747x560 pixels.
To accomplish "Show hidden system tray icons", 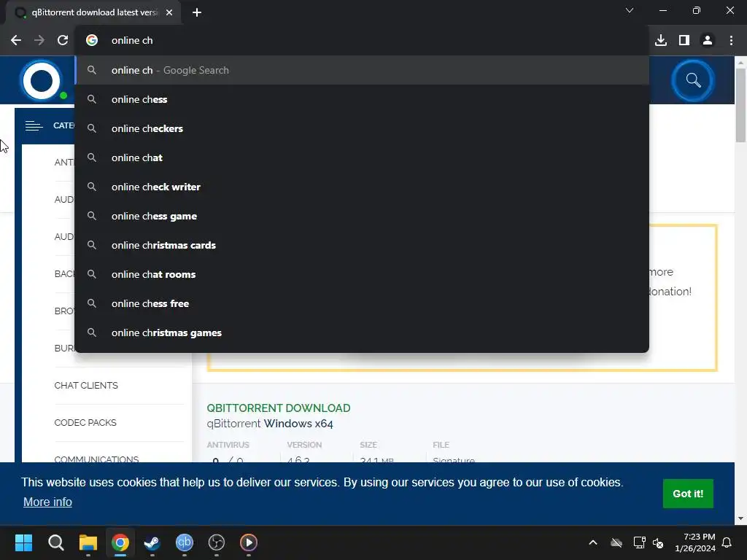I will coord(593,542).
